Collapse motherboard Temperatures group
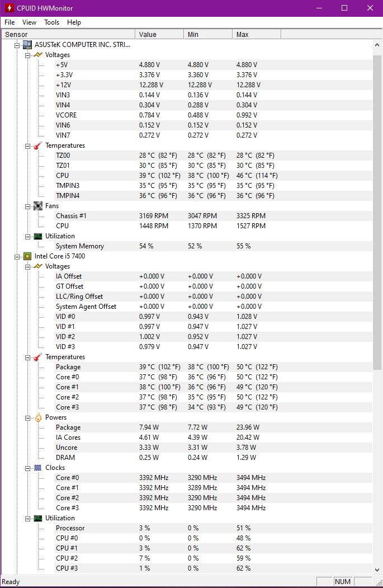The image size is (383, 588). coord(27,146)
